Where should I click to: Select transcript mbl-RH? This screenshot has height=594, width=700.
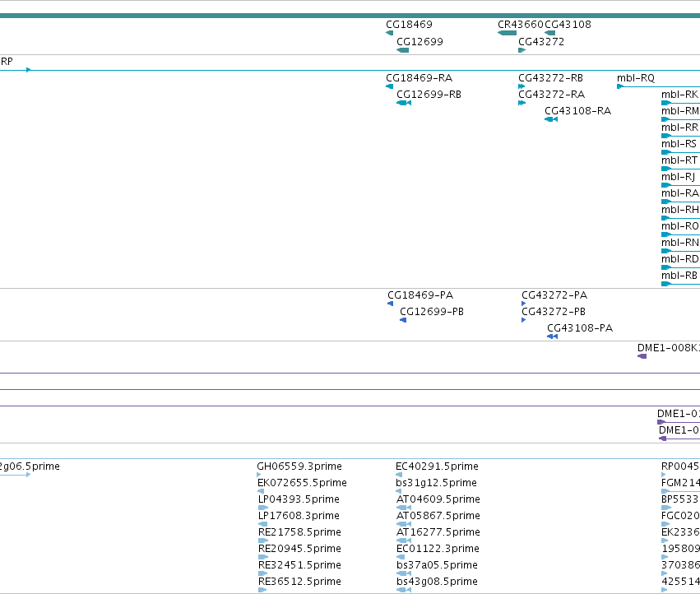(x=680, y=210)
